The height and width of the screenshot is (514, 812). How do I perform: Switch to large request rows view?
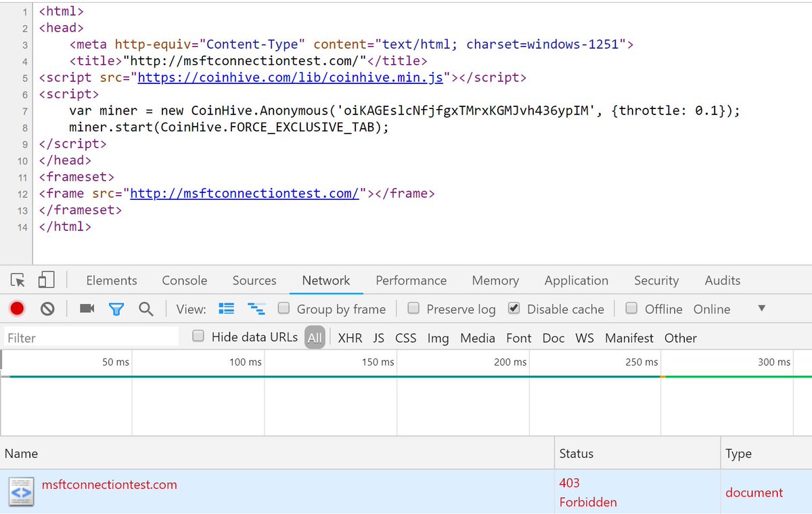coord(226,309)
